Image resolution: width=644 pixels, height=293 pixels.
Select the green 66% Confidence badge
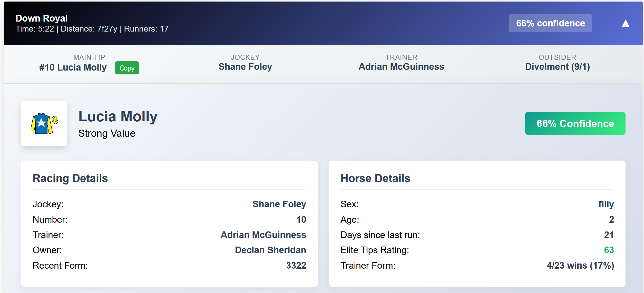[x=575, y=123]
